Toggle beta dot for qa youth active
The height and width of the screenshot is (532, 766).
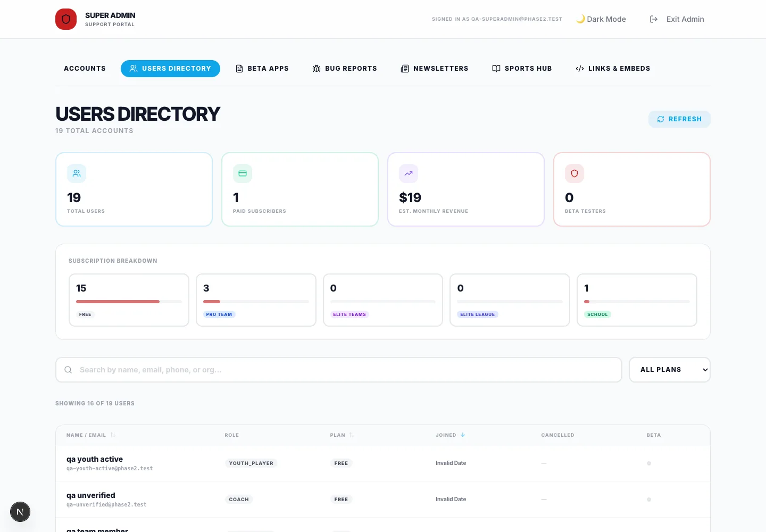[x=649, y=463]
